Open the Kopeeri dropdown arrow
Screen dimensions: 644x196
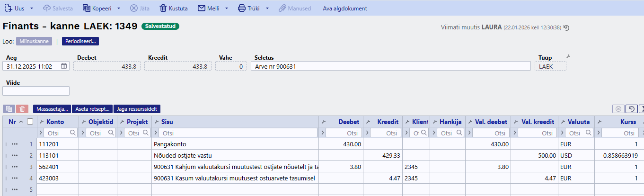(x=119, y=9)
